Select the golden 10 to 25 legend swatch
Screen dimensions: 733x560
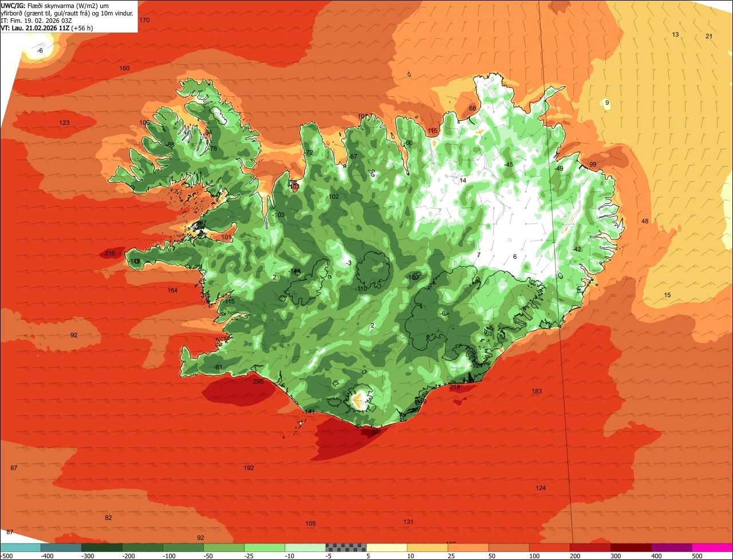[x=428, y=547]
